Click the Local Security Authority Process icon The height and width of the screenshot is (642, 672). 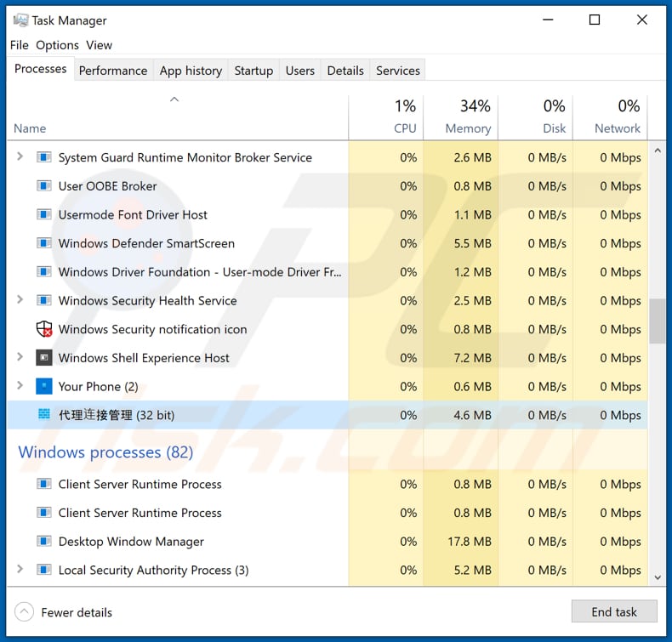(x=43, y=570)
